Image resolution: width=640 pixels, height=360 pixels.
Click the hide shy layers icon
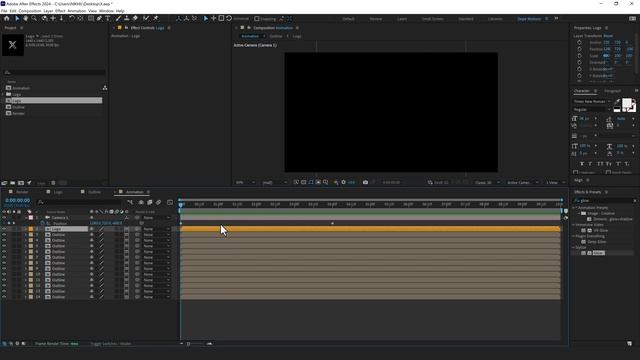141,202
